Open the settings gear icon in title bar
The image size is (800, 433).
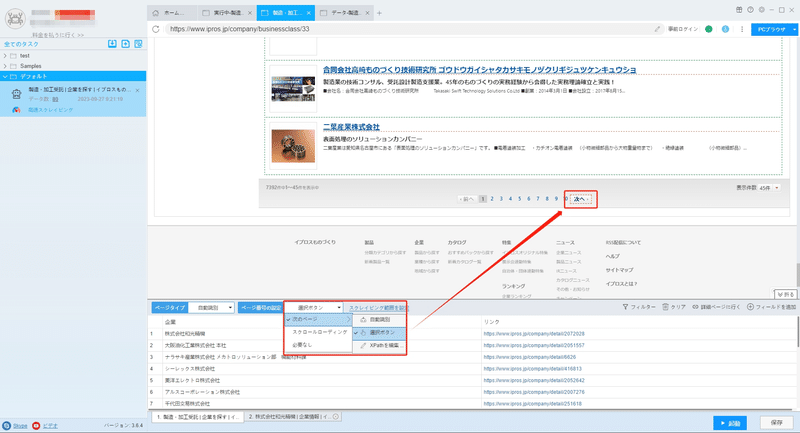click(762, 10)
